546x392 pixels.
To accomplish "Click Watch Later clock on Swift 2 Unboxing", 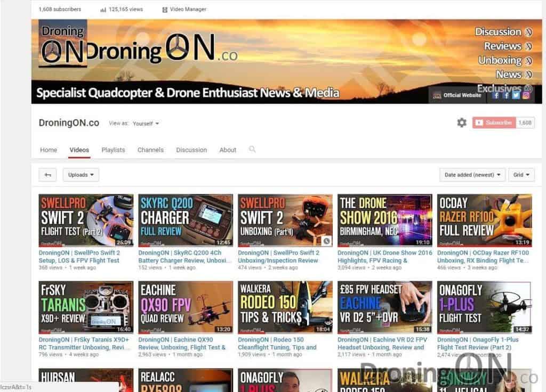I will point(326,240).
